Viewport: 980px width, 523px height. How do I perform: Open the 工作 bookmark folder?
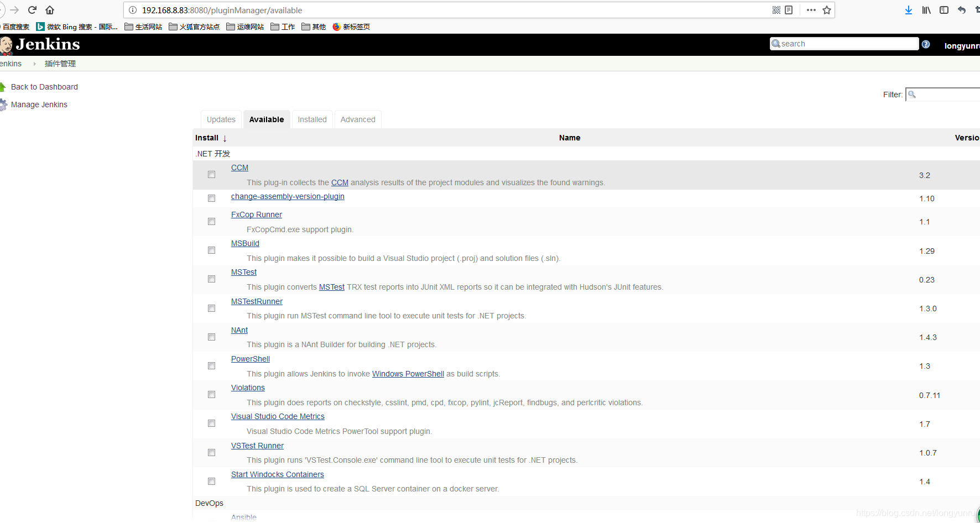(x=283, y=27)
